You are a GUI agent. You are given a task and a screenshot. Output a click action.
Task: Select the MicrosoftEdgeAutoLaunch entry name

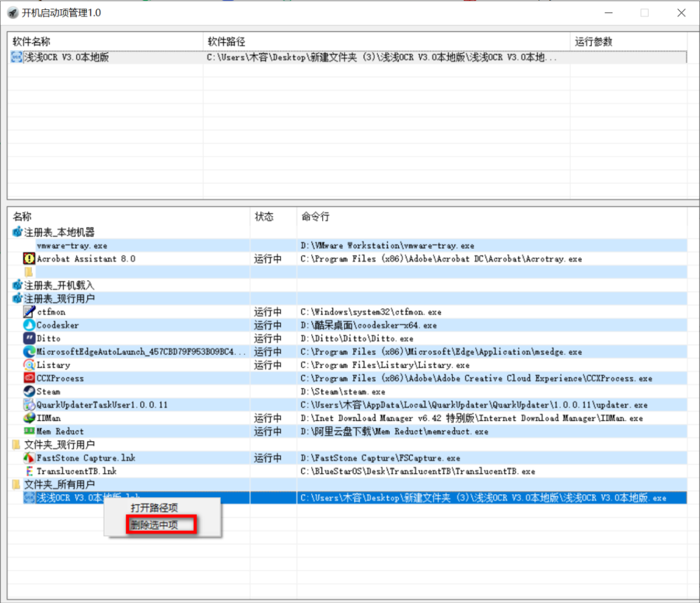tap(141, 351)
